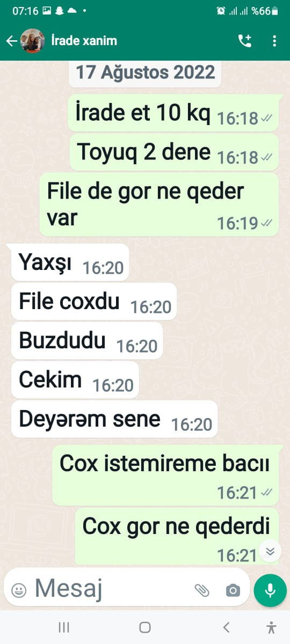Tap the Android back navigation chevron
This screenshot has width=290, height=644.
226,627
